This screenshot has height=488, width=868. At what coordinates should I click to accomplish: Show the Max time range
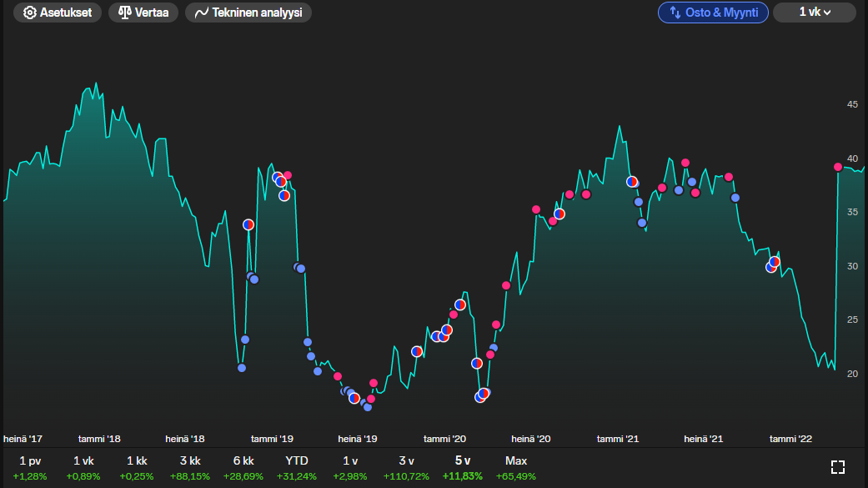click(516, 468)
